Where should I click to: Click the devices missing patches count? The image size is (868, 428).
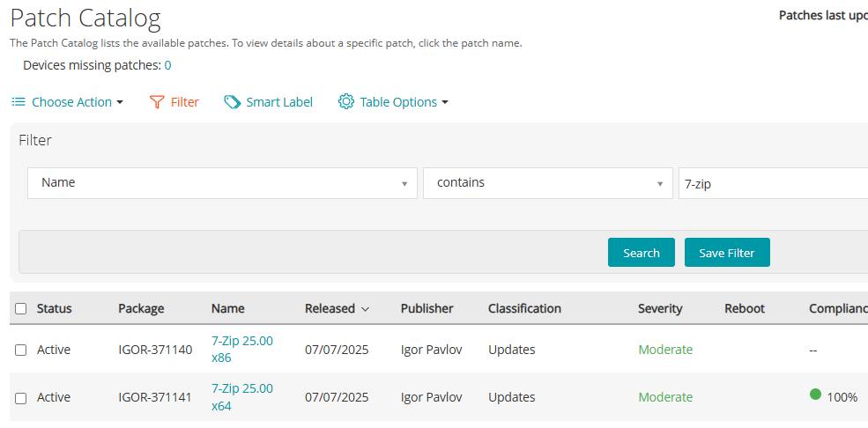[x=167, y=65]
